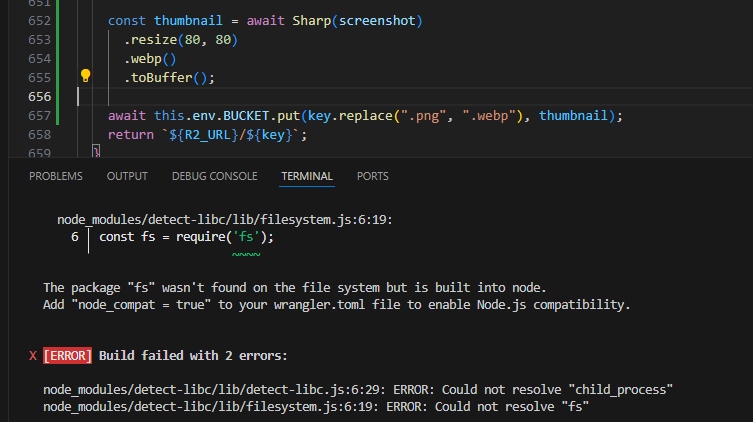Select line number 657 in gutter

[x=38, y=116]
